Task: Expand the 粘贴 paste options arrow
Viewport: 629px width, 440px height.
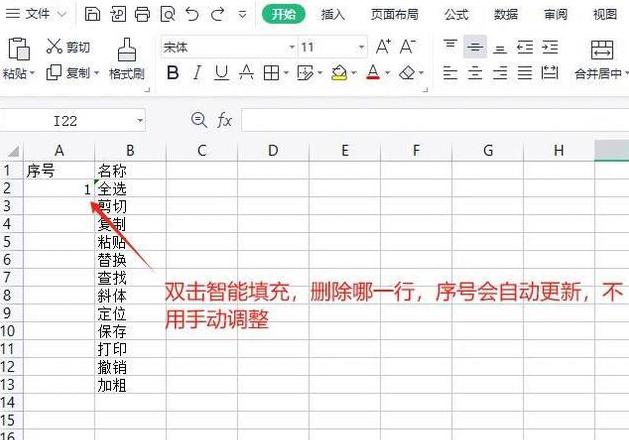Action: pos(32,73)
